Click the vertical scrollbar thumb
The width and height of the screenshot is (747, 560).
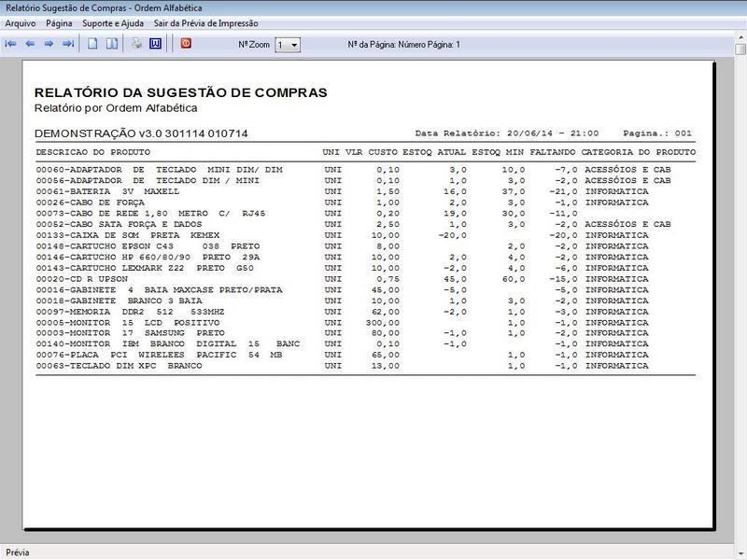point(740,49)
